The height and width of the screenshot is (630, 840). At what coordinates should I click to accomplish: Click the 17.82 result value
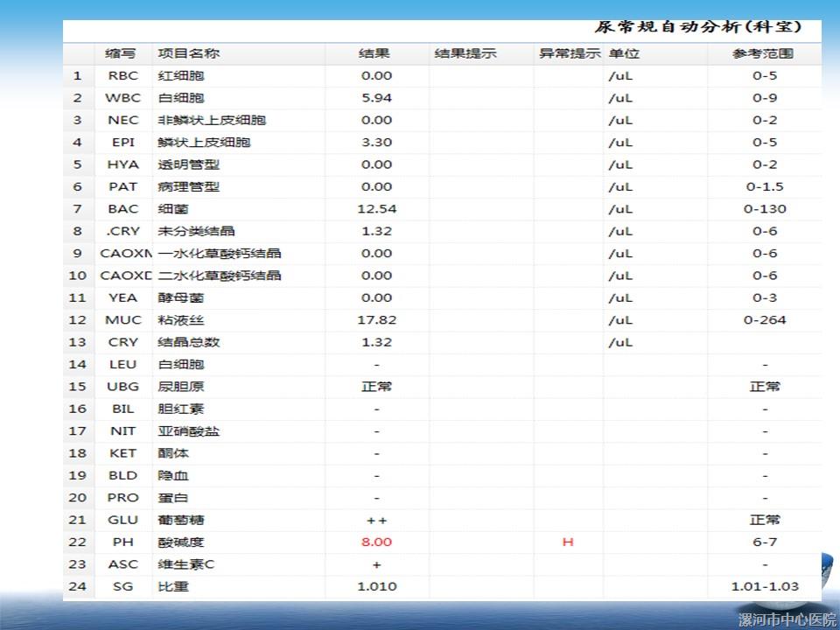(376, 320)
